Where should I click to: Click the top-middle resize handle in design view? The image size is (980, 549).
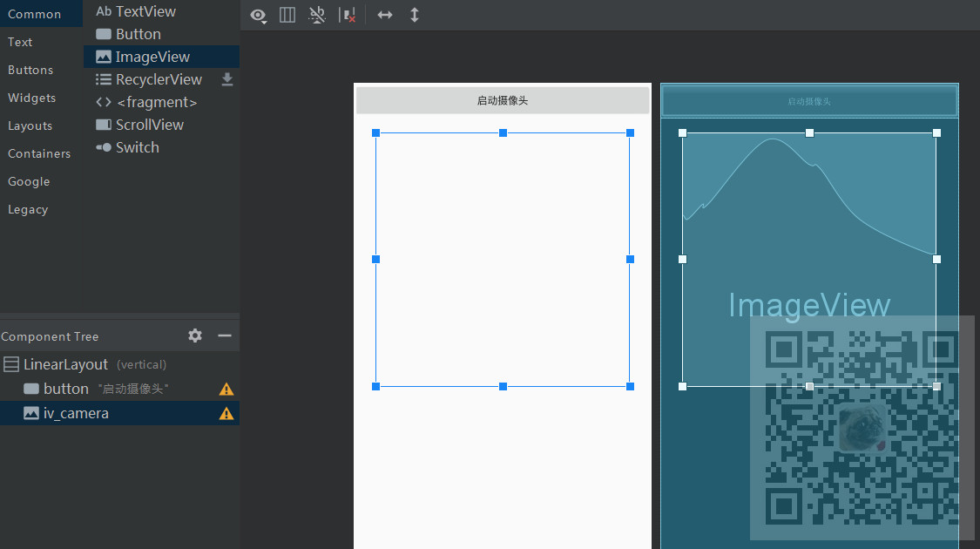[504, 132]
